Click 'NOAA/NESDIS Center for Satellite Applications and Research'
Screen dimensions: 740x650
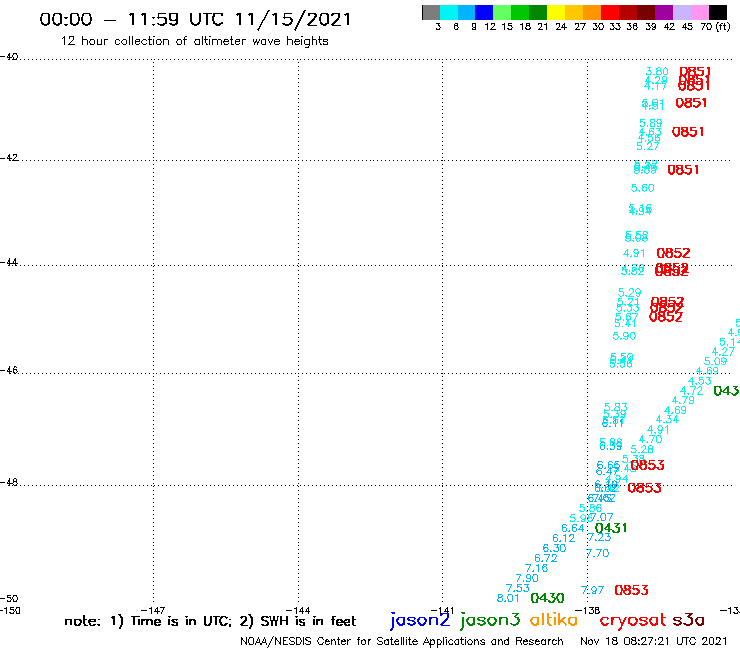pos(402,642)
